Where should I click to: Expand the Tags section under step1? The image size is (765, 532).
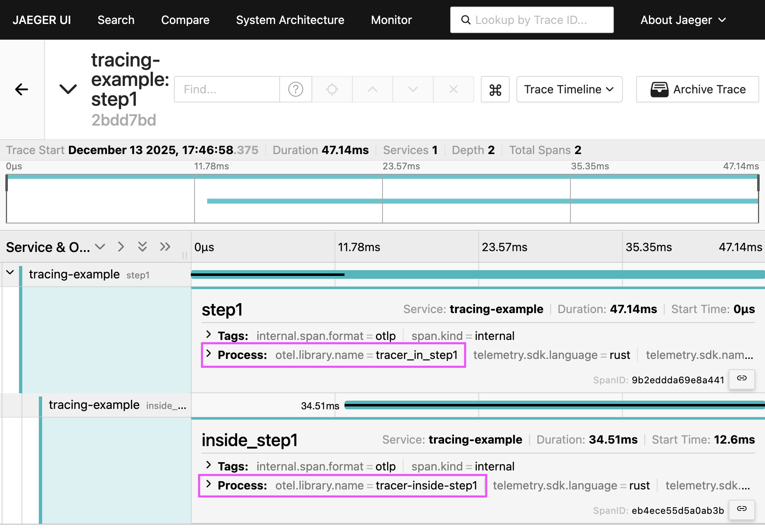point(209,335)
